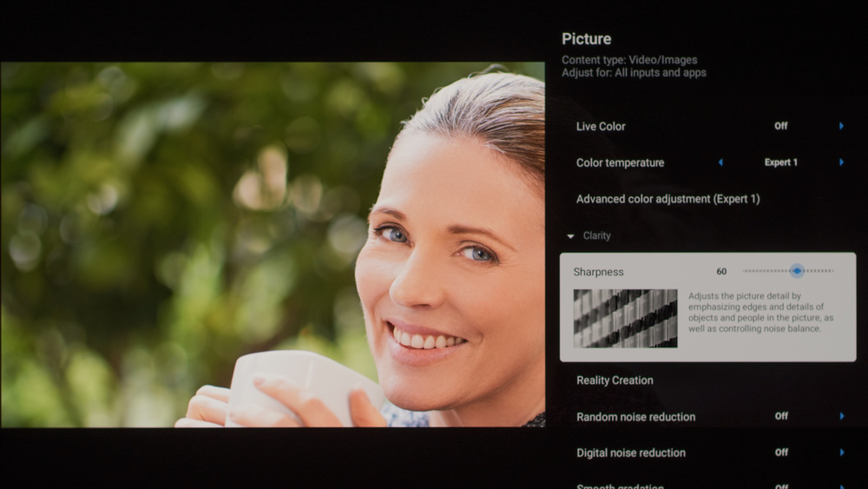Select the Sharpness value 60
Viewport: 868px width, 489px height.
click(721, 271)
